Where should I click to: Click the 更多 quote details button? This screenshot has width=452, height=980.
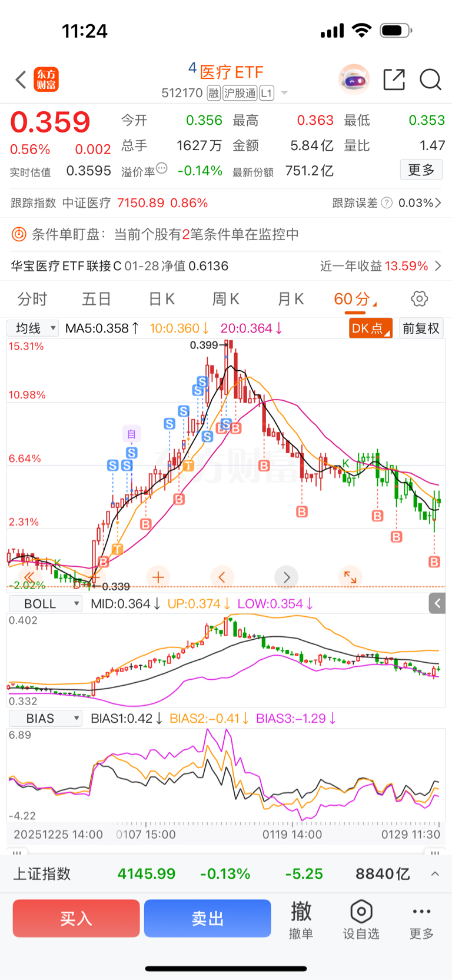click(x=421, y=170)
